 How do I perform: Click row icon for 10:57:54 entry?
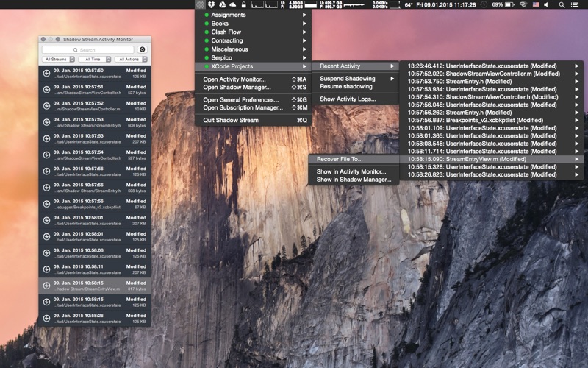(46, 155)
